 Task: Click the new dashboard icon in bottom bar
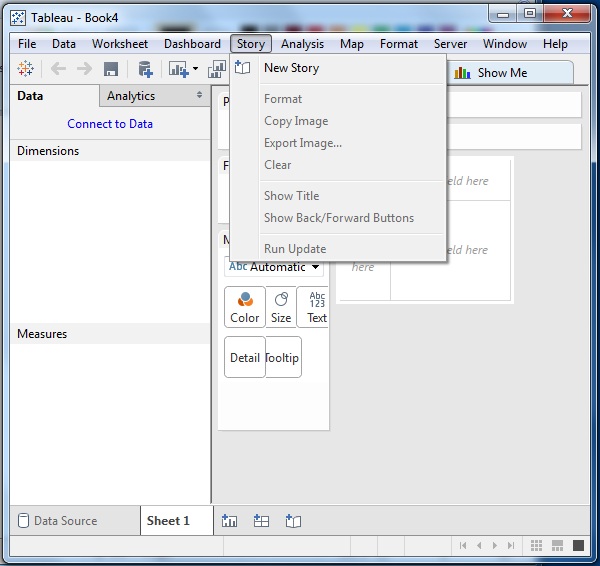(x=261, y=520)
